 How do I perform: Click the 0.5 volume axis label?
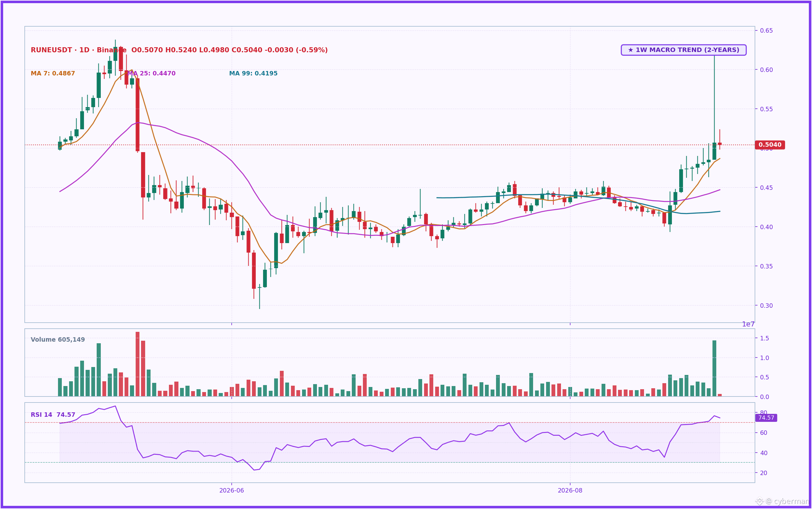click(x=764, y=377)
